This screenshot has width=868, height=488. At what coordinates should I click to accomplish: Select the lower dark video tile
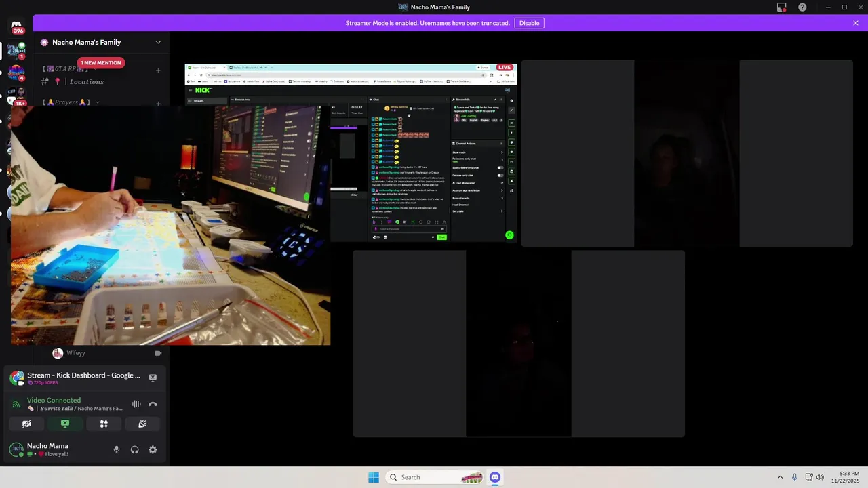519,344
